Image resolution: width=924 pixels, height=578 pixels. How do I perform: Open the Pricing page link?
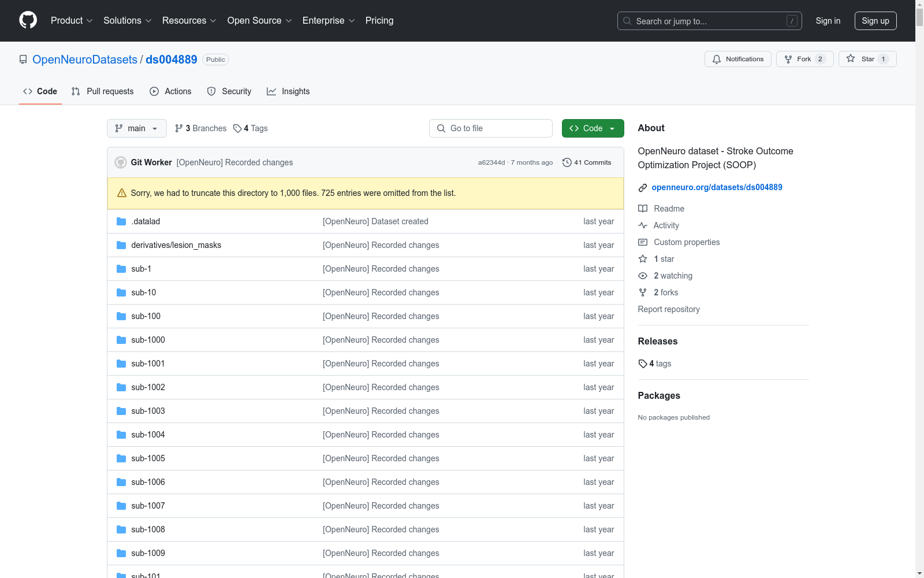379,20
